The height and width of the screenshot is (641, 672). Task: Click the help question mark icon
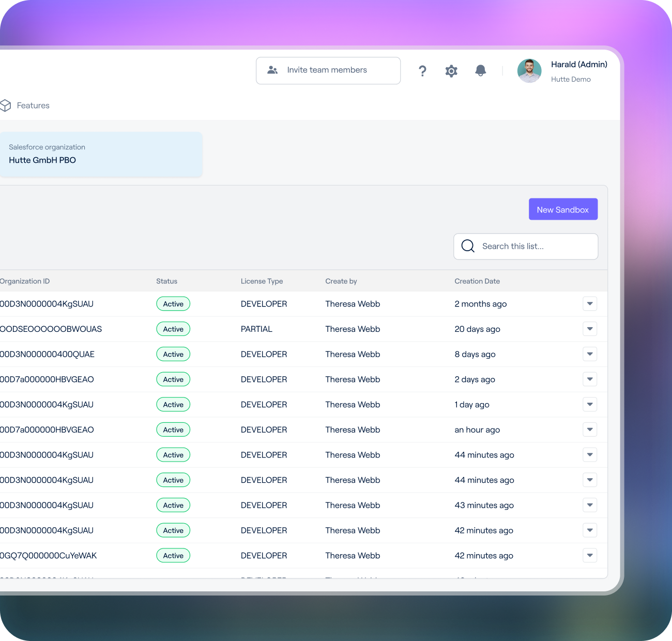click(422, 71)
